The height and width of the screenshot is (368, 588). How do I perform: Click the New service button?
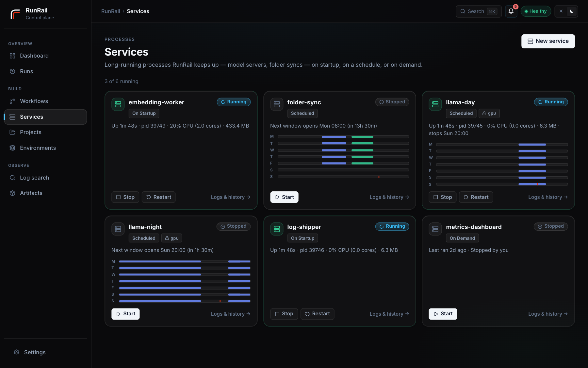[x=548, y=41]
